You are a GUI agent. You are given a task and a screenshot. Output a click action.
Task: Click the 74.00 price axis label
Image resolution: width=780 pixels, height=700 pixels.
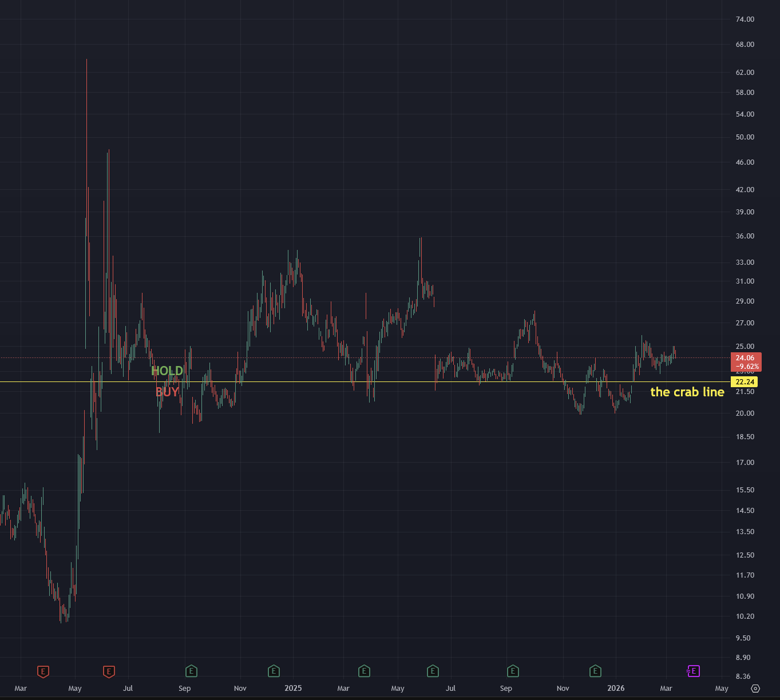[x=745, y=19]
